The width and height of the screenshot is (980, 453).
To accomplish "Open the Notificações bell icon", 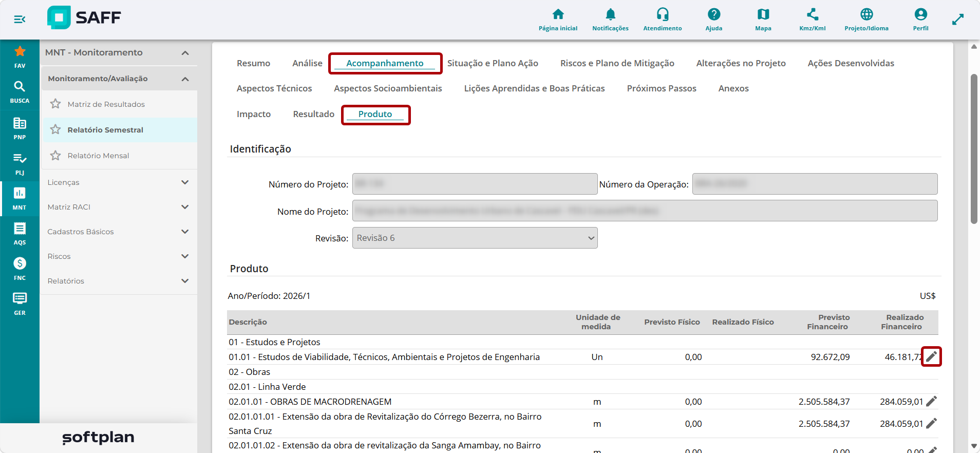I will [x=610, y=14].
